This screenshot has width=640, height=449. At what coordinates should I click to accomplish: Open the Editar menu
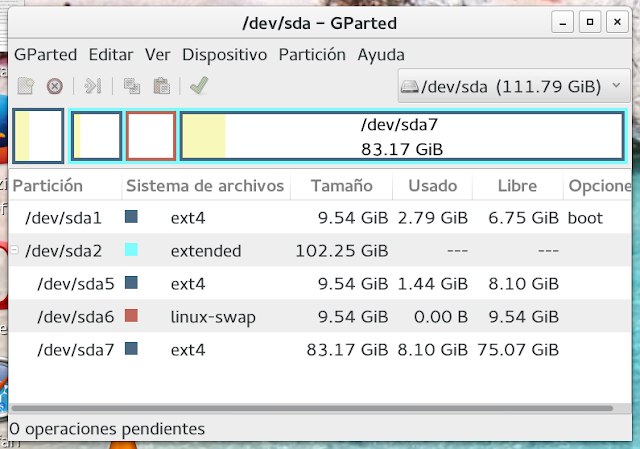(x=111, y=55)
